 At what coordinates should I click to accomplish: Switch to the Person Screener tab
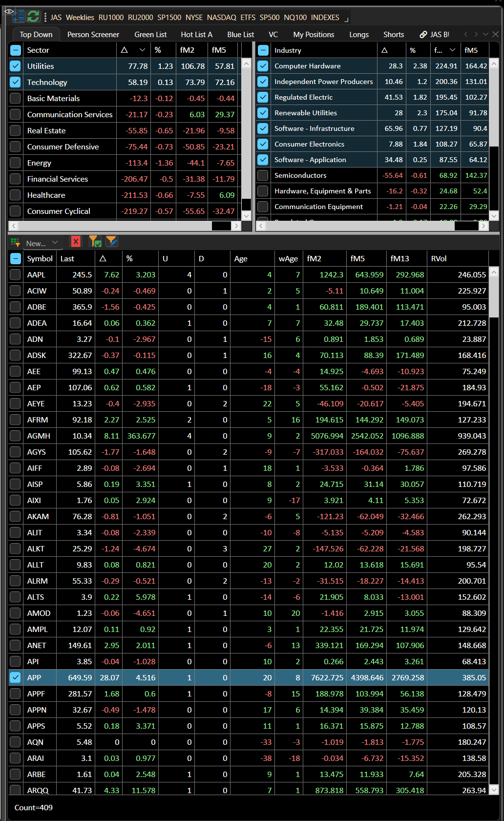(x=93, y=35)
